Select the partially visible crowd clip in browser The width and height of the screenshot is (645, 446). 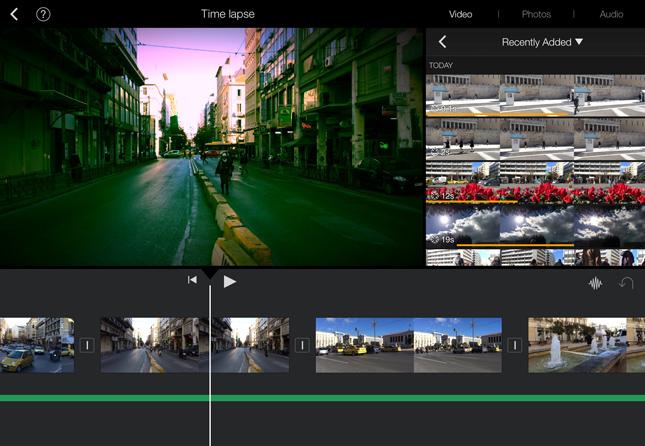(535, 258)
